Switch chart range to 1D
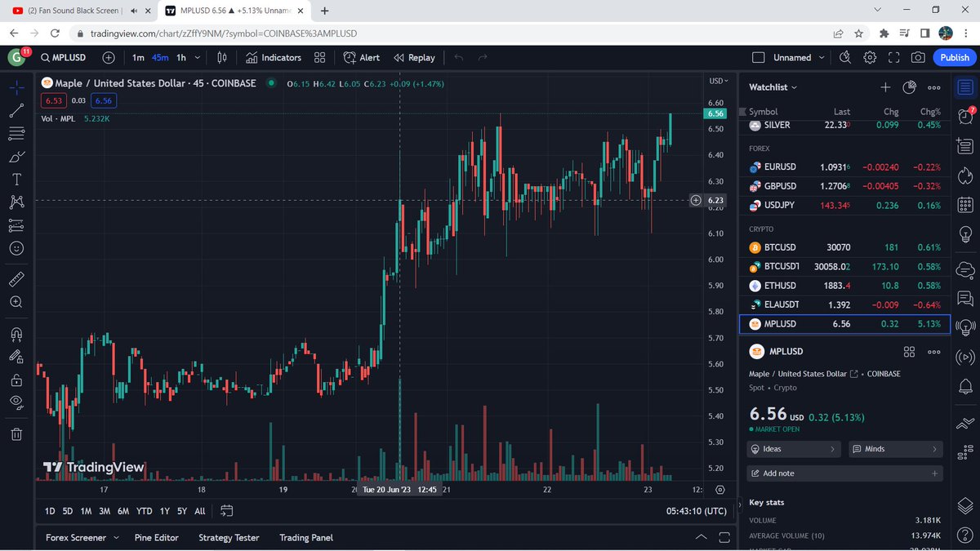This screenshot has width=980, height=551. (x=50, y=511)
